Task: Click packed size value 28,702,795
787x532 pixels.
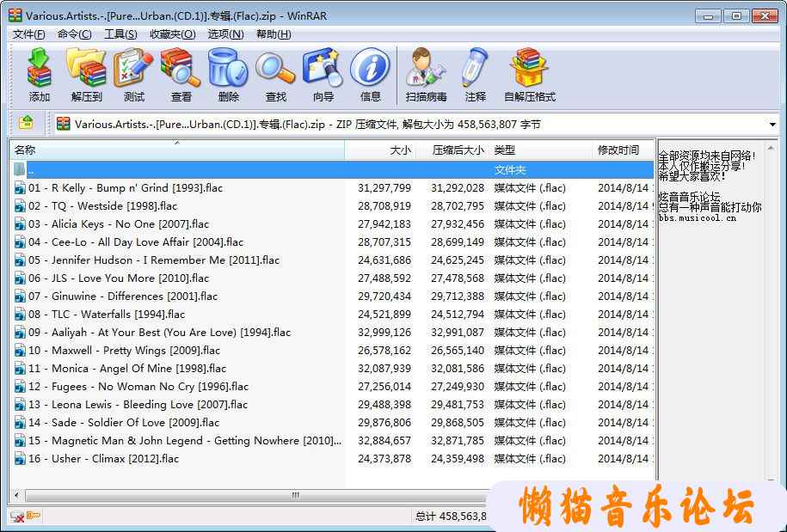Action: point(458,206)
